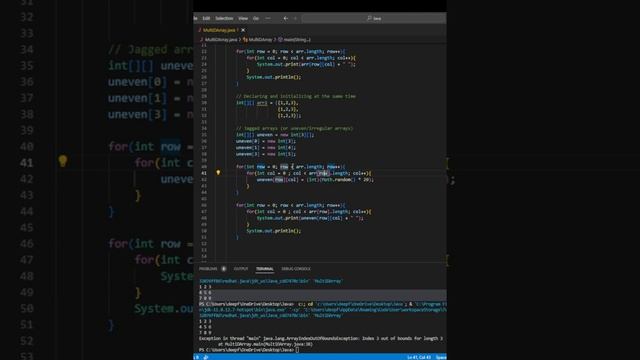
Task: Click the Go Back arrow in title bar
Action: (x=286, y=18)
